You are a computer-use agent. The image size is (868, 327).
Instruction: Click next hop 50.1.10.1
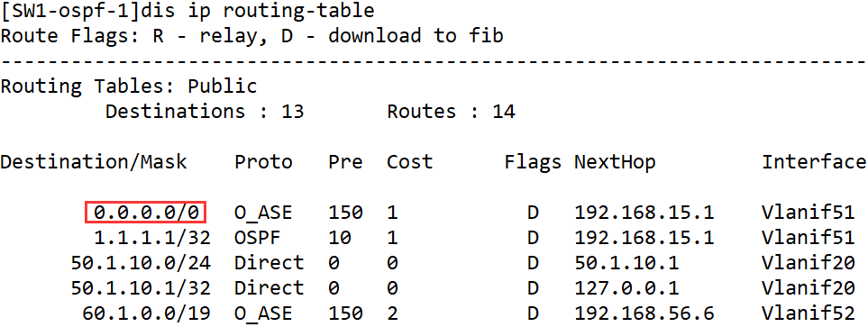(x=626, y=263)
